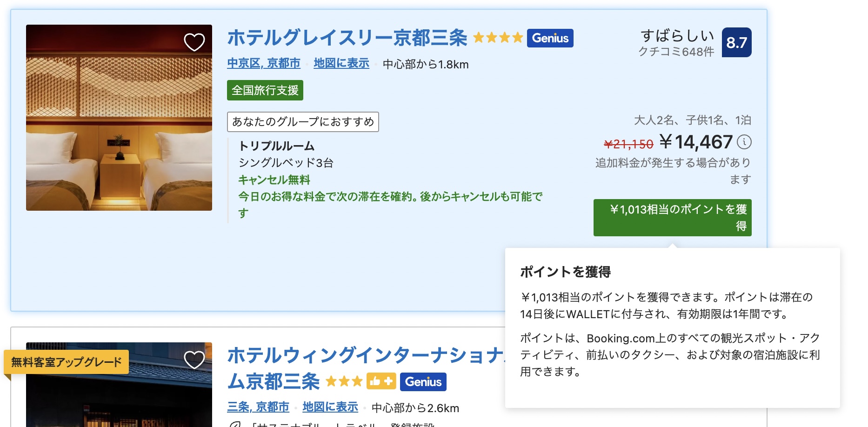Click the Genius badge next to the 4-star rating

click(x=550, y=39)
